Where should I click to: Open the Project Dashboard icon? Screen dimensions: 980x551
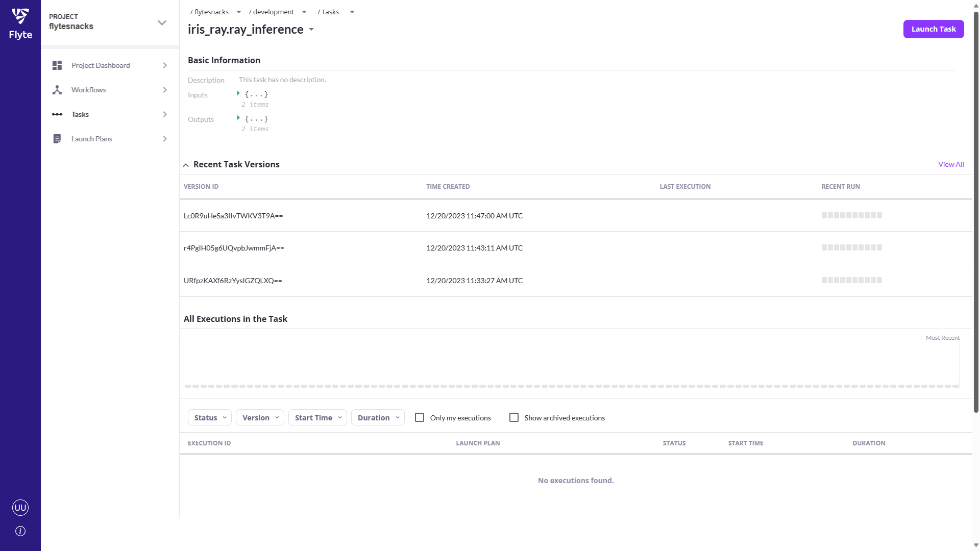pyautogui.click(x=57, y=65)
